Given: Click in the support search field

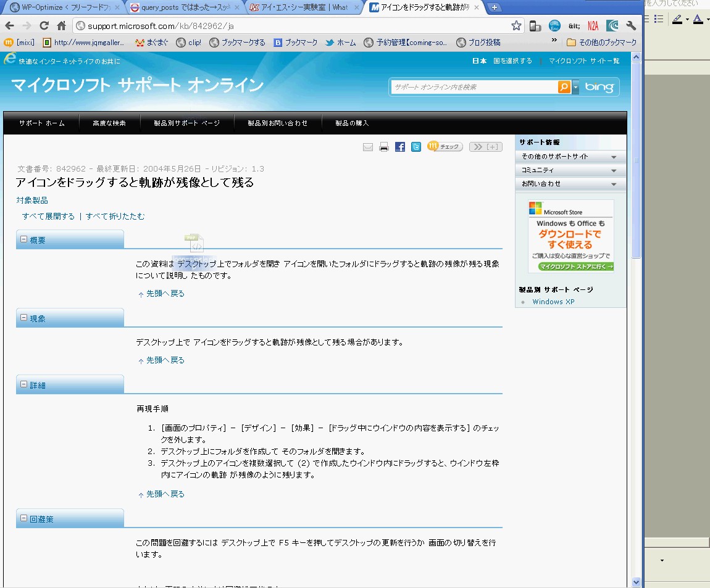Looking at the screenshot, I should [474, 87].
